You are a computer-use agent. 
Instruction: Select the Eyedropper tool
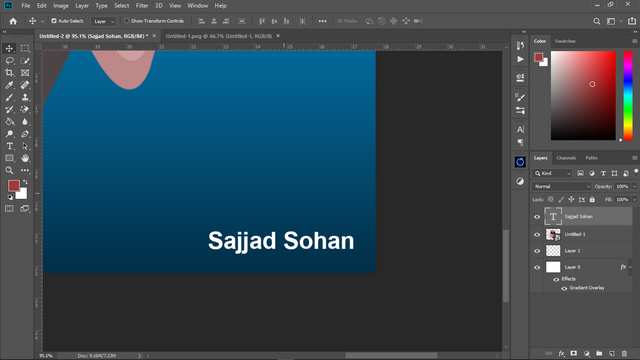coord(9,85)
